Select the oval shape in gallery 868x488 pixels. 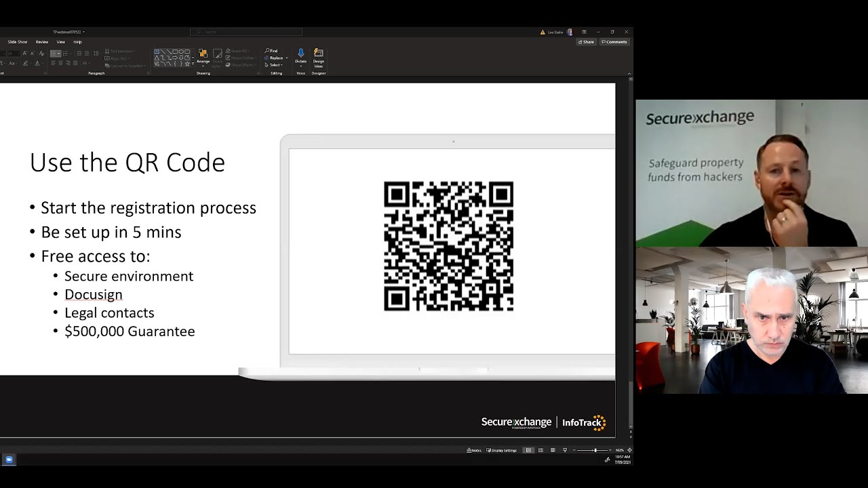click(x=182, y=52)
